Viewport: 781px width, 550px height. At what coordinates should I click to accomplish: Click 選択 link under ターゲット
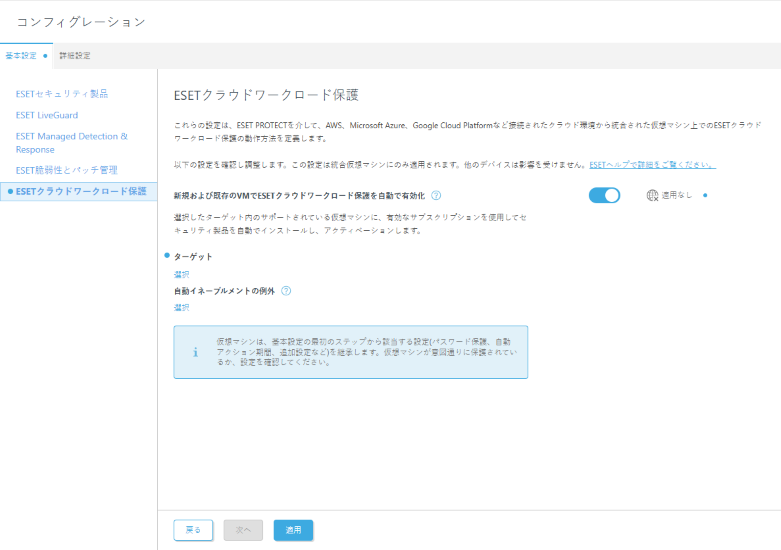(x=181, y=275)
